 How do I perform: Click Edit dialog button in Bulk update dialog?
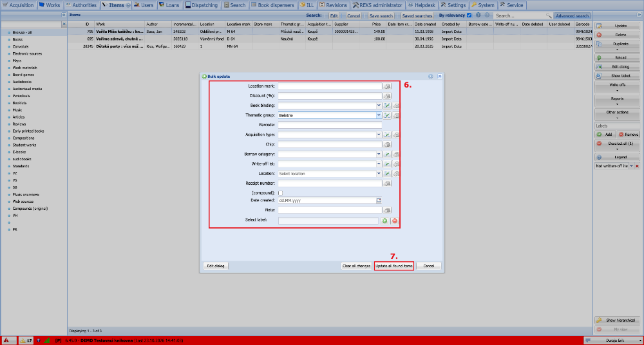[x=216, y=266]
